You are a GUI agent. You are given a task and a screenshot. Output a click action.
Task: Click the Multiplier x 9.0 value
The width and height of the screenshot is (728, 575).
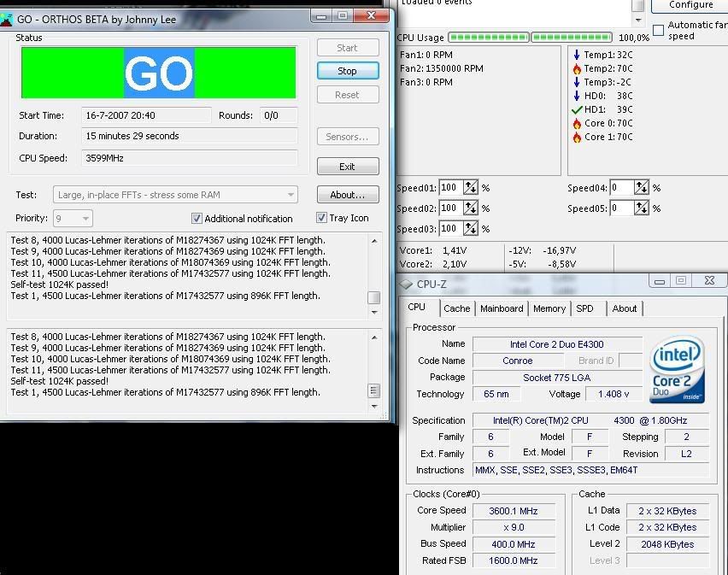pos(514,528)
